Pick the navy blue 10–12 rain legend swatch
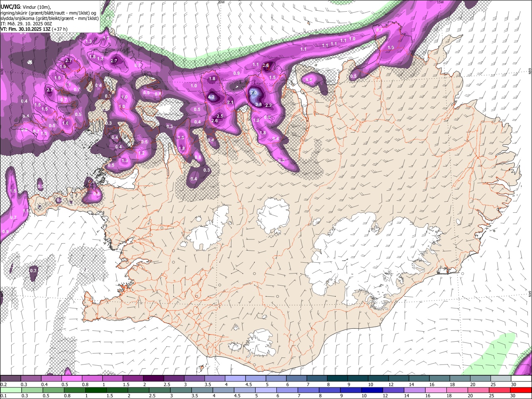 pyautogui.click(x=372, y=390)
